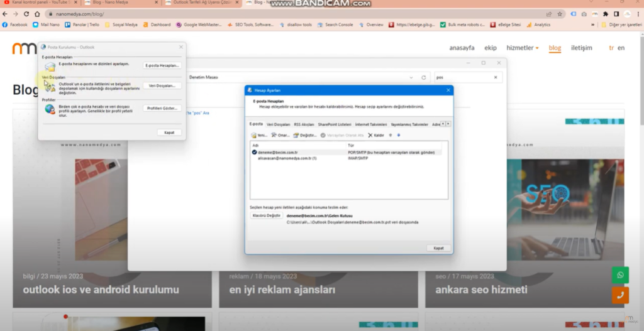Click Onar repair account icon
644x331 pixels.
click(280, 135)
